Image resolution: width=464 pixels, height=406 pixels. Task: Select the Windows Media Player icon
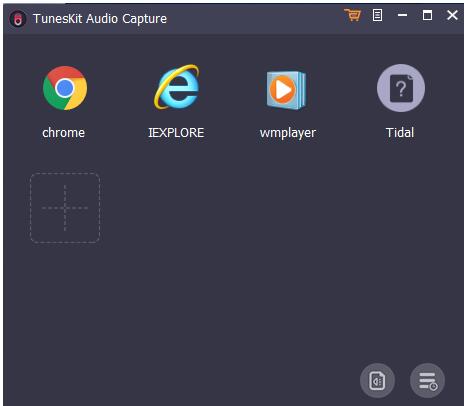286,90
